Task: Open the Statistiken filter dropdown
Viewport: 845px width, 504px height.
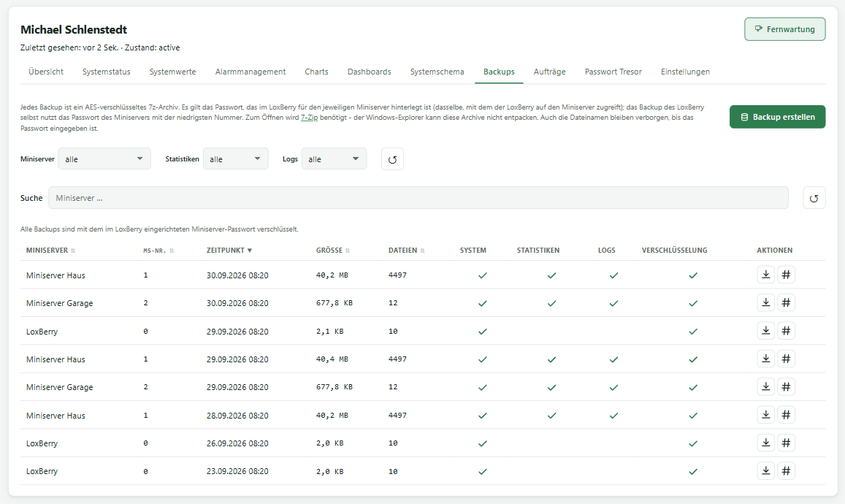Action: click(x=235, y=159)
